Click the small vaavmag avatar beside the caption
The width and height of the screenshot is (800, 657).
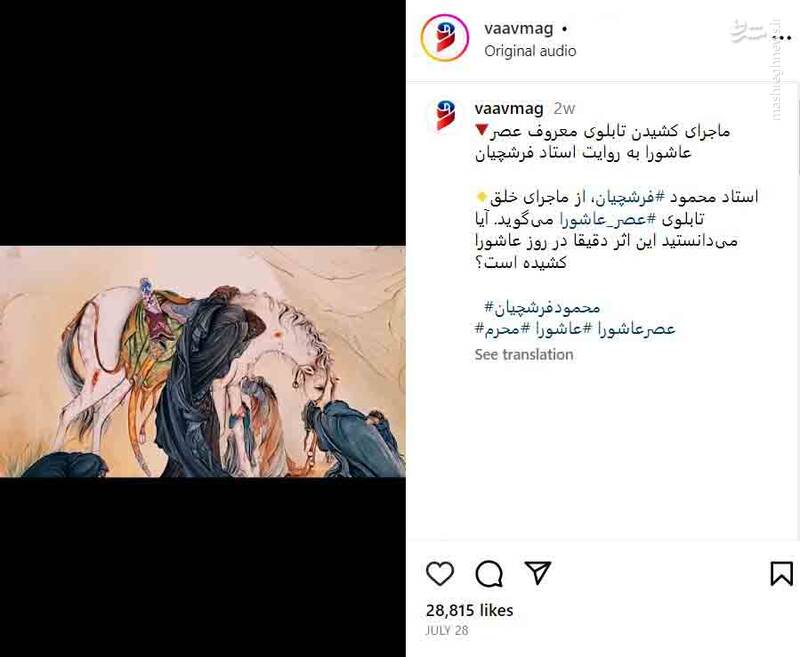click(x=445, y=115)
